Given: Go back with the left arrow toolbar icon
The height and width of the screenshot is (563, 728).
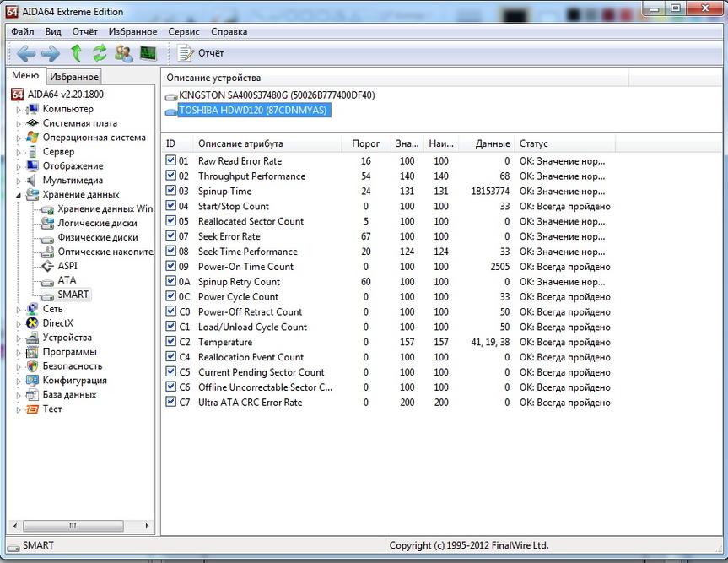Looking at the screenshot, I should click(x=26, y=53).
